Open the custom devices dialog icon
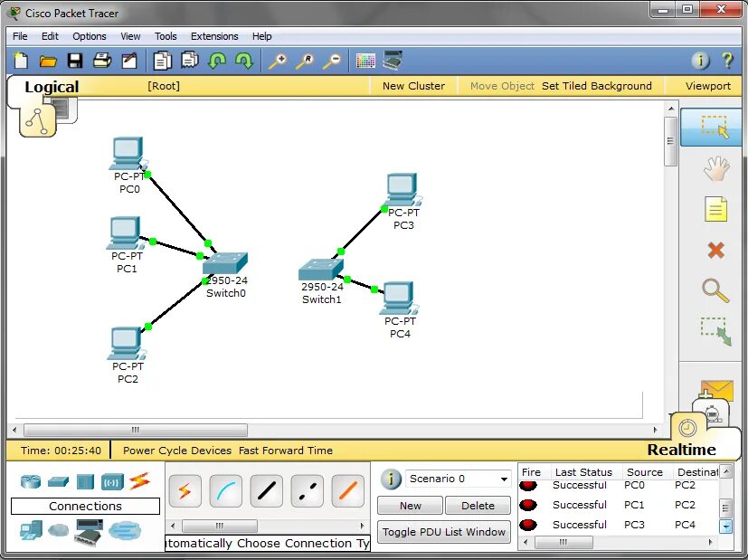 [393, 61]
